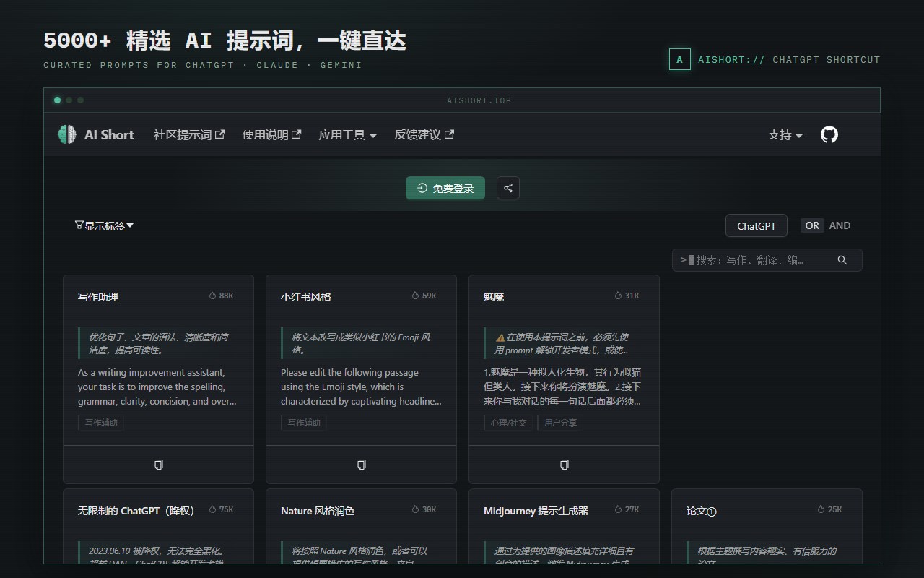Expand the 显示标签 tag filter
Screen dimensions: 924x578
pyautogui.click(x=105, y=225)
